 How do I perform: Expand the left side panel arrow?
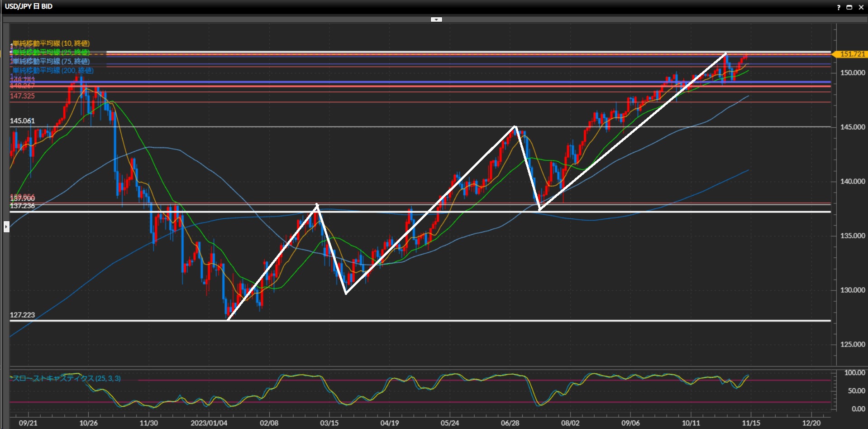tap(6, 226)
